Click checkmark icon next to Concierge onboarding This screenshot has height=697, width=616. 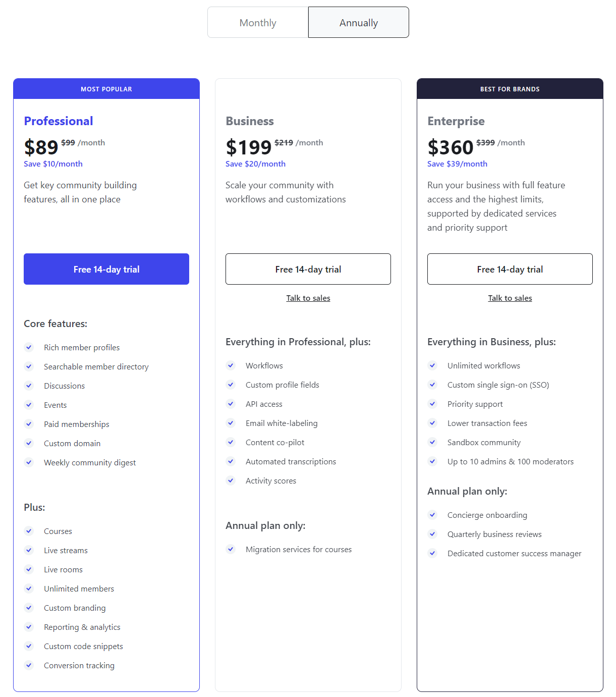point(432,515)
